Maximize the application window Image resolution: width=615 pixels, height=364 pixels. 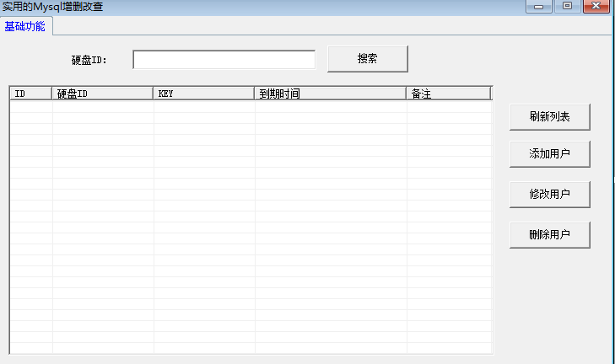(x=566, y=6)
